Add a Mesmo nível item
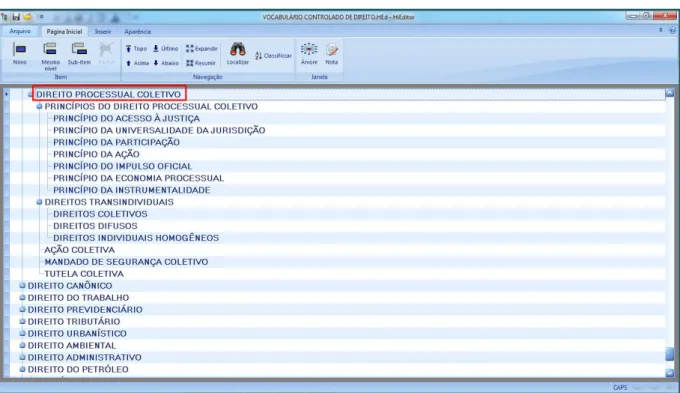This screenshot has height=393, width=680. pos(50,49)
